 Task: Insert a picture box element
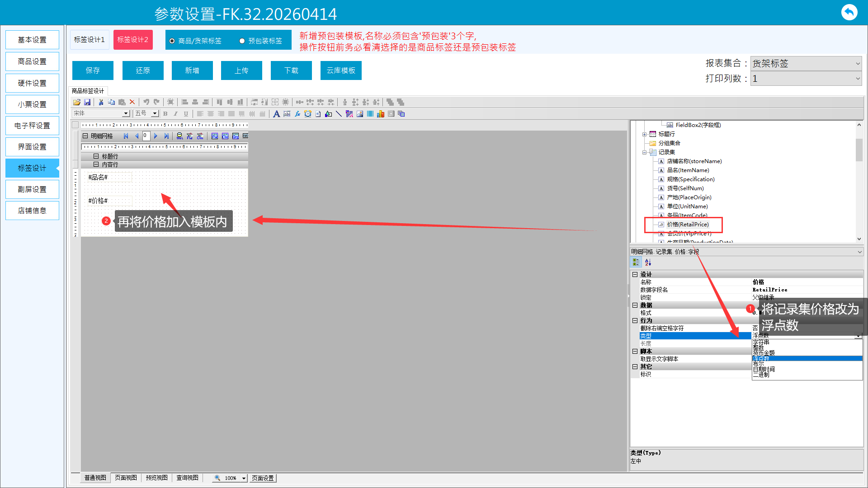pyautogui.click(x=360, y=114)
